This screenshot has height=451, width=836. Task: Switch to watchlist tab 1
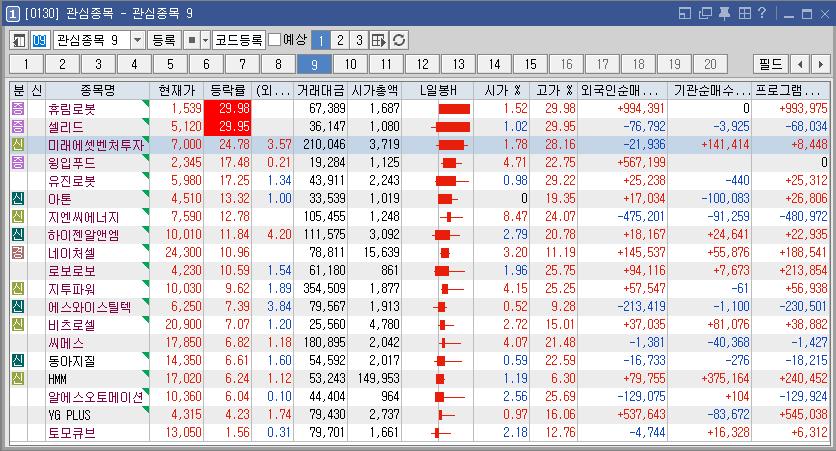(x=26, y=65)
